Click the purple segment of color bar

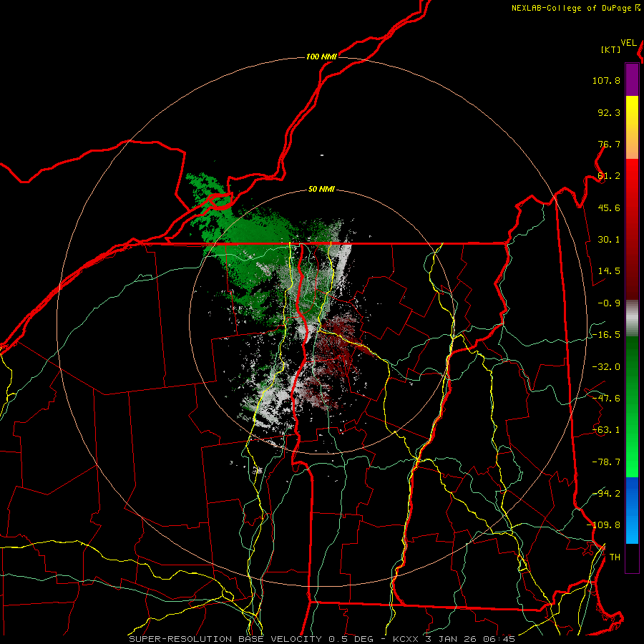(x=632, y=79)
